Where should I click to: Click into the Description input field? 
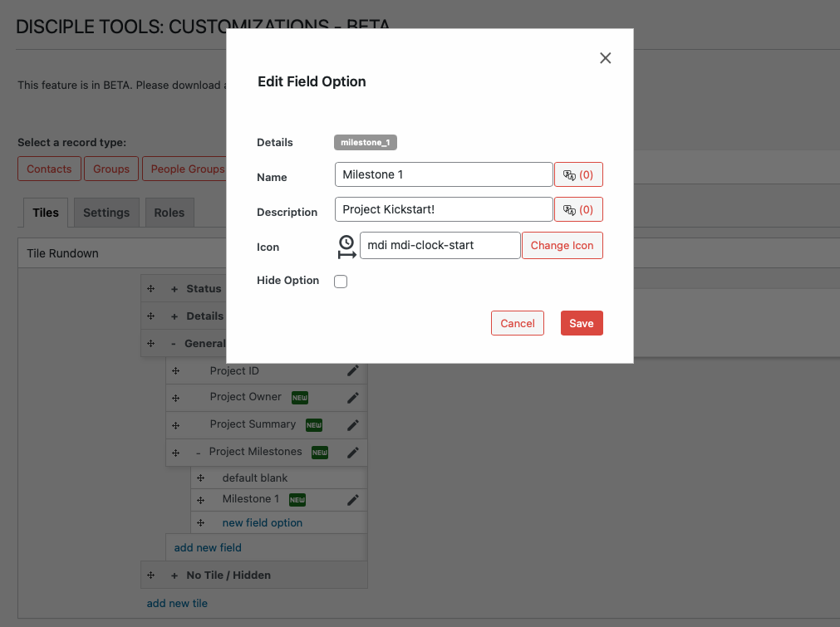(443, 209)
